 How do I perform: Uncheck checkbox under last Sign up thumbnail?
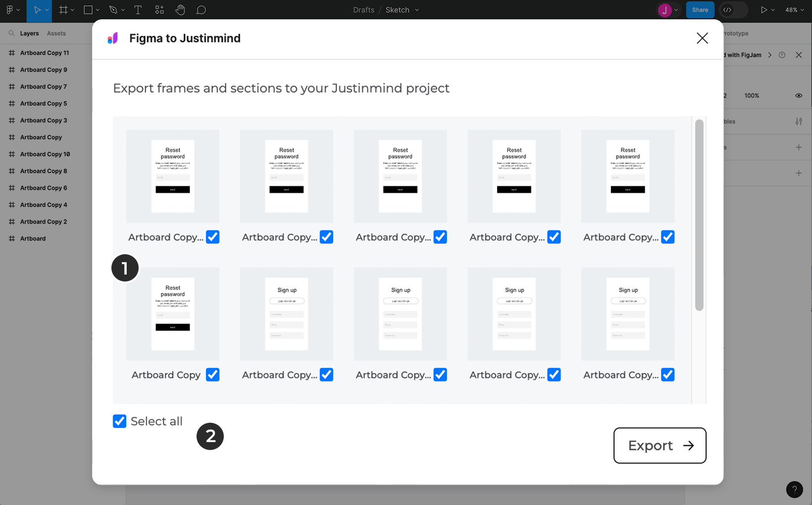point(667,375)
